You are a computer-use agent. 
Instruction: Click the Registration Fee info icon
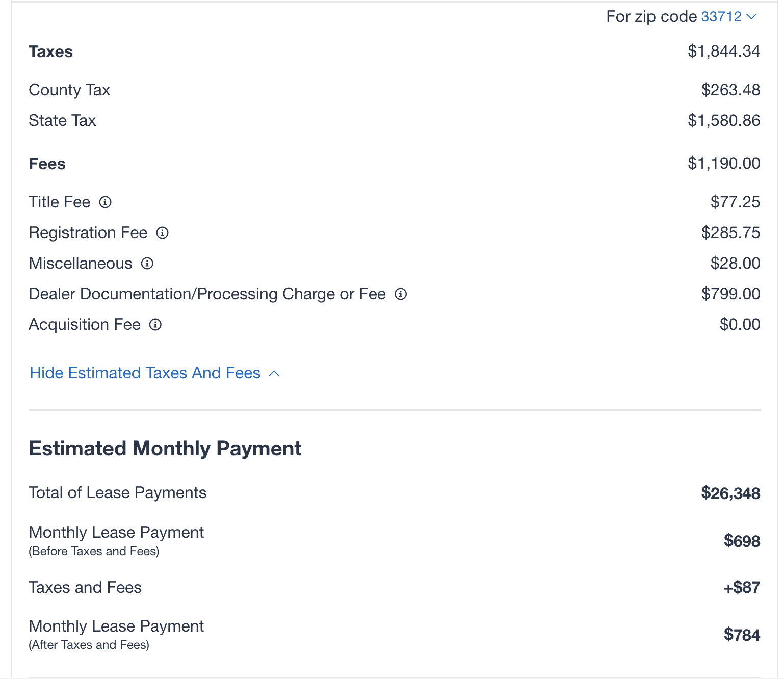tap(162, 233)
